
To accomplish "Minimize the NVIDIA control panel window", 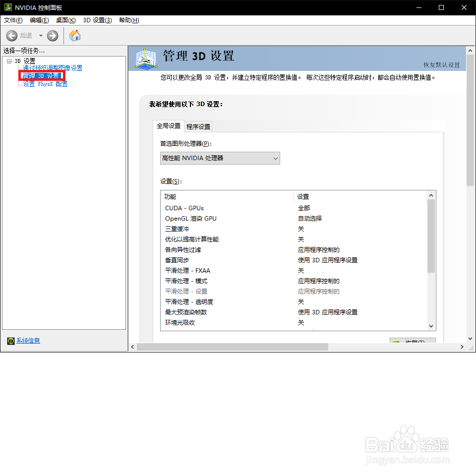I will [x=419, y=7].
